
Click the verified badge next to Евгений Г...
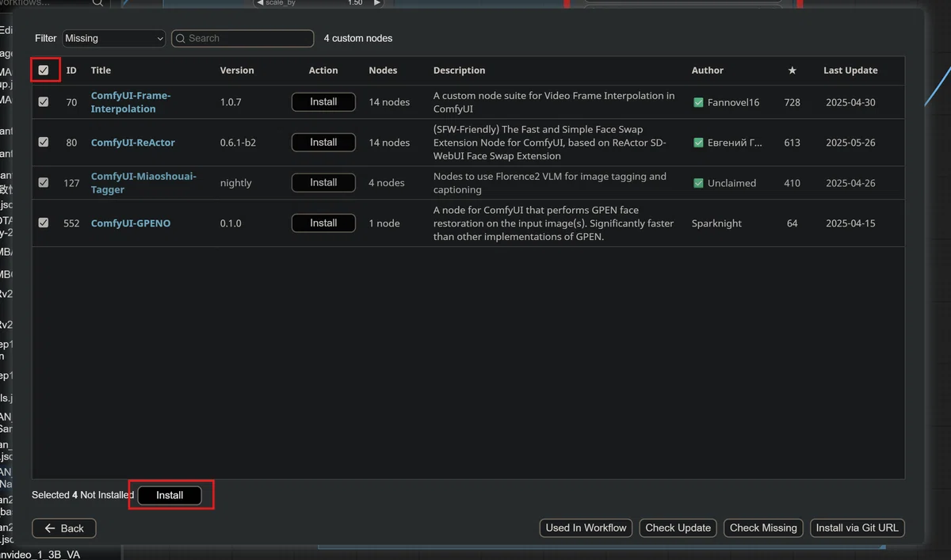tap(698, 143)
